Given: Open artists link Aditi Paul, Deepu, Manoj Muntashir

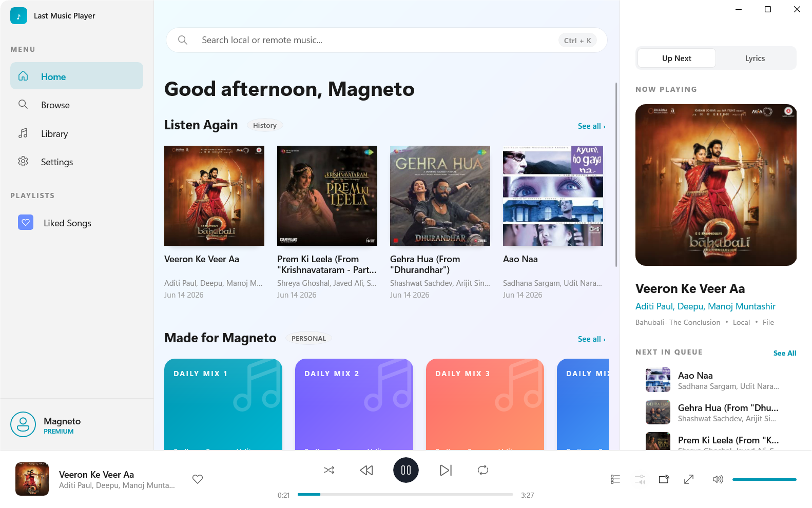Looking at the screenshot, I should (x=705, y=306).
